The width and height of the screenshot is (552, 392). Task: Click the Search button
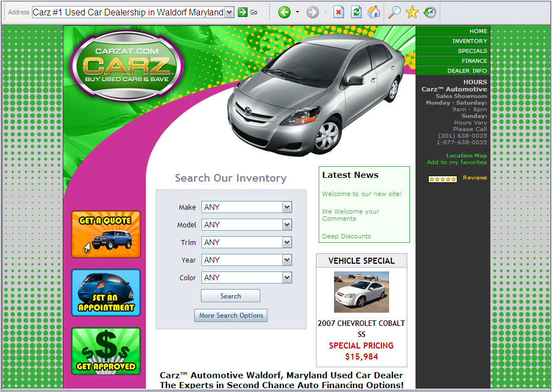230,296
